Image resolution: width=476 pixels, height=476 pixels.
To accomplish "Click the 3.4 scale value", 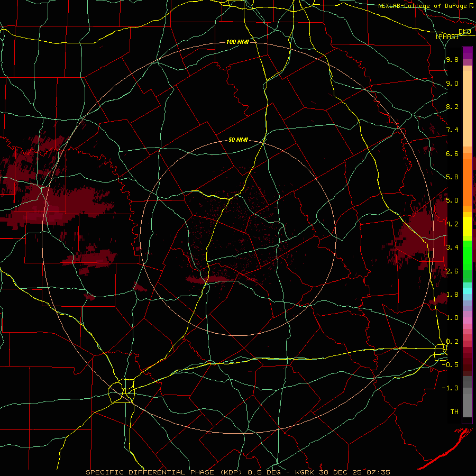I will tap(452, 248).
